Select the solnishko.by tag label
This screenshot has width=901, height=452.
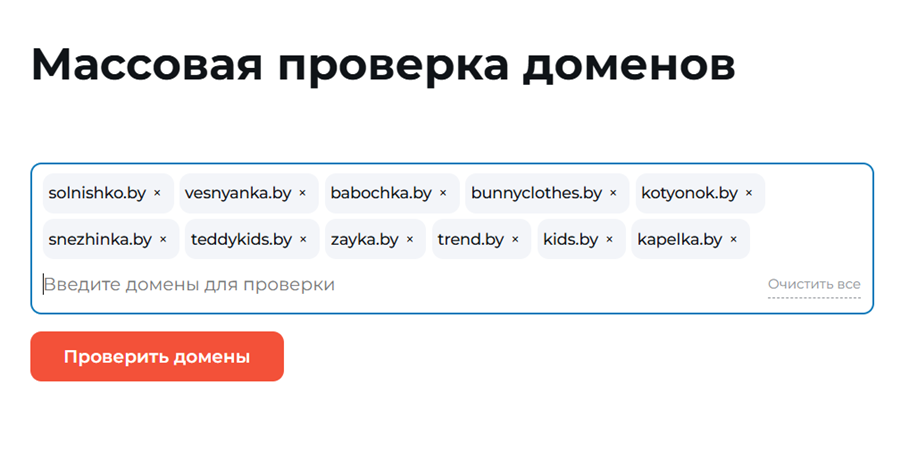(97, 194)
